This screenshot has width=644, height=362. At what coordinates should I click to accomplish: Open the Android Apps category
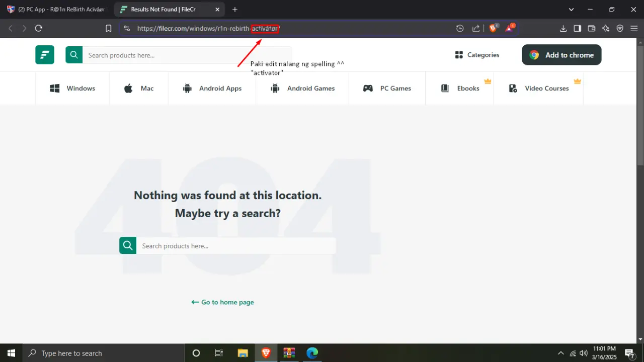click(212, 88)
